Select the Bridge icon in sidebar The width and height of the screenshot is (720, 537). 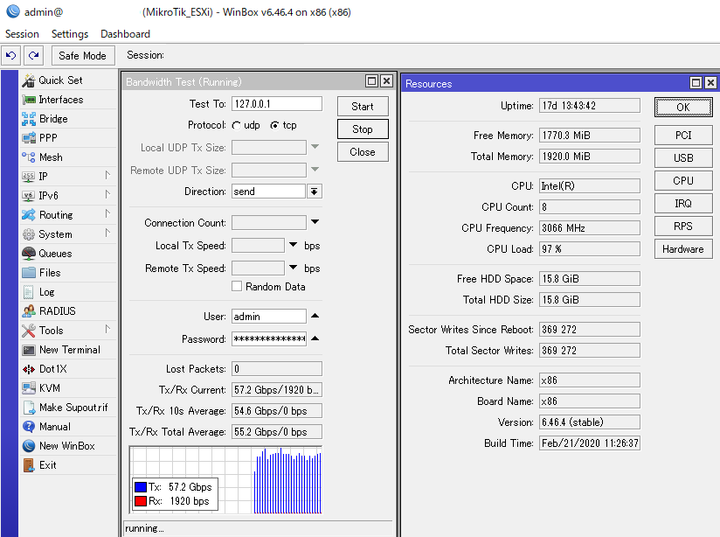[28, 119]
